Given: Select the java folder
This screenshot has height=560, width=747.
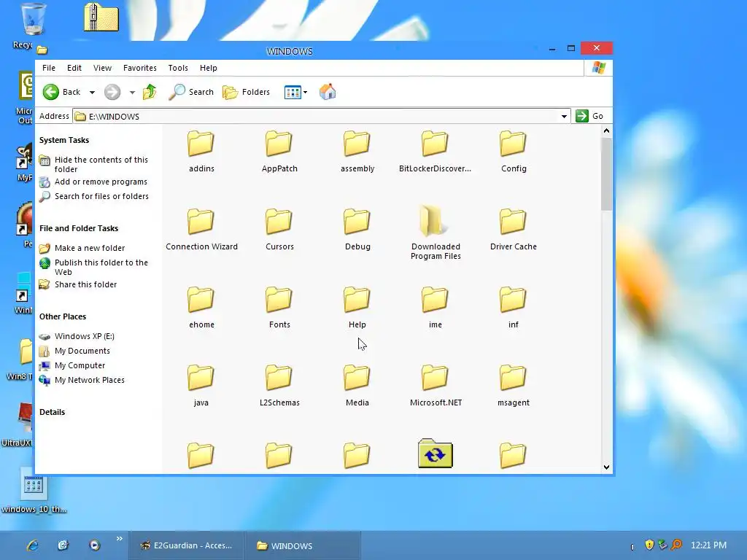Looking at the screenshot, I should (201, 386).
